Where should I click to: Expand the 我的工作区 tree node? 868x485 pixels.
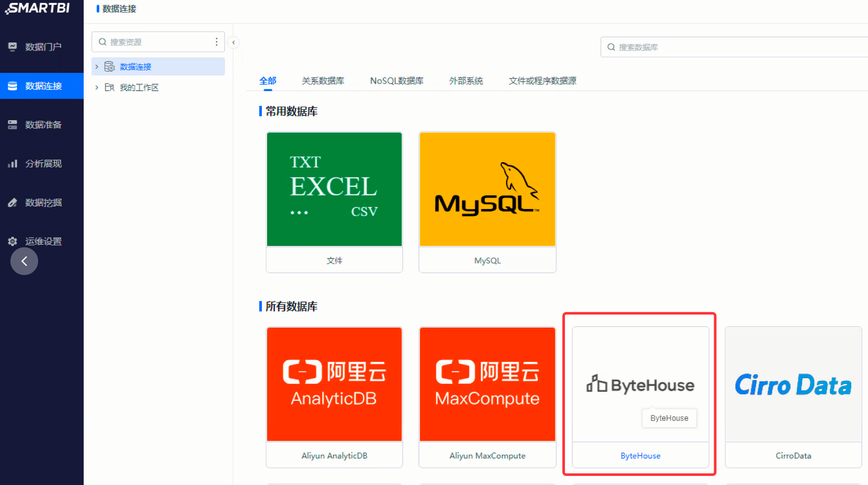coord(97,87)
